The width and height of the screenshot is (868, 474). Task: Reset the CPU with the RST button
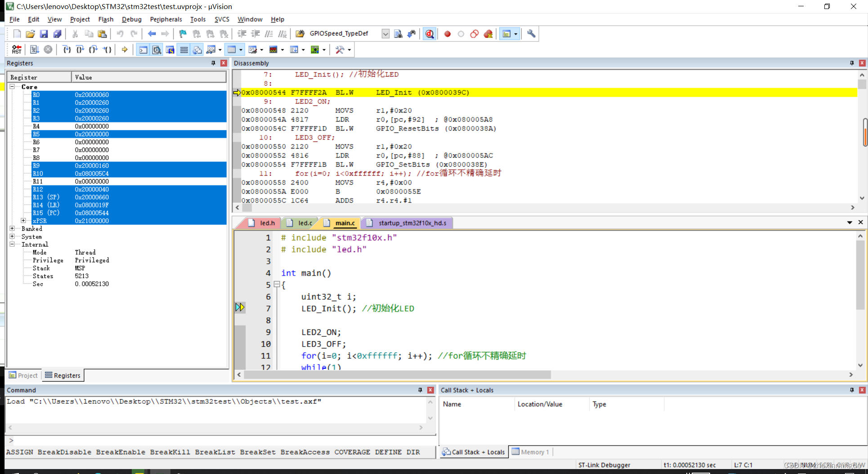point(17,50)
